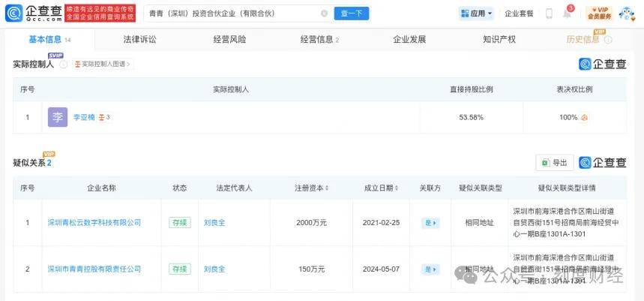The height and width of the screenshot is (301, 644).
Task: Click the user avatar mascot icon
Action: [x=627, y=14]
